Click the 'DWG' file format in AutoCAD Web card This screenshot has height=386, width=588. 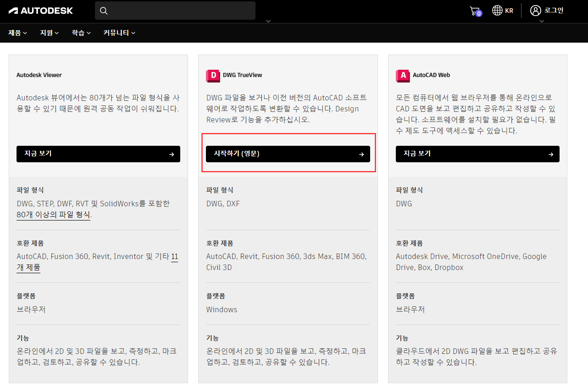tap(404, 204)
